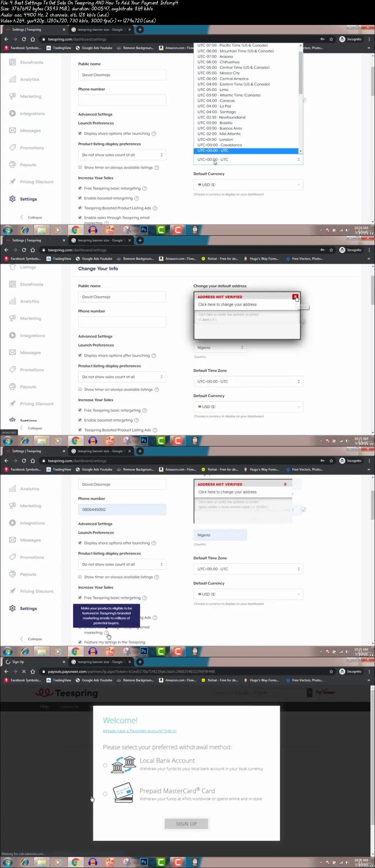Reload the page in the timezone-list window
375x868 pixels.
click(x=24, y=39)
